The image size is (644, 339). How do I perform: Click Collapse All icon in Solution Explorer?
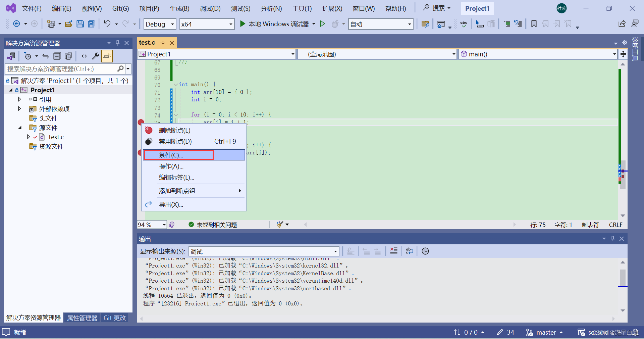57,56
